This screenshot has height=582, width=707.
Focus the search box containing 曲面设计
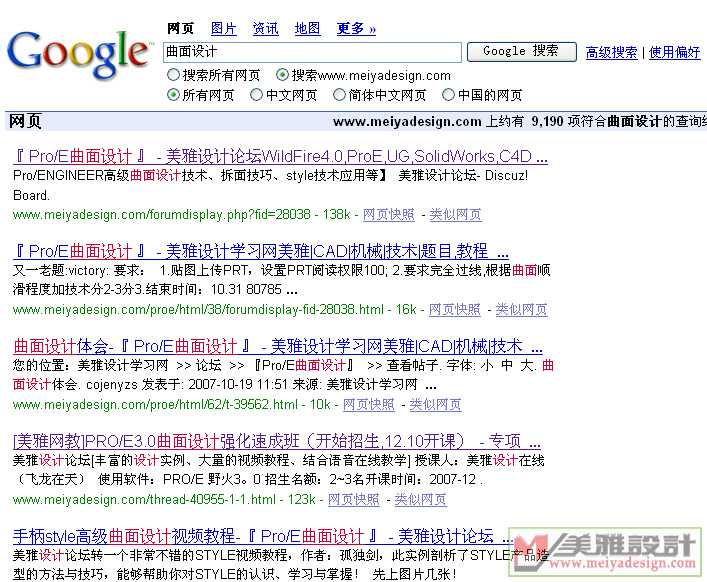click(312, 52)
